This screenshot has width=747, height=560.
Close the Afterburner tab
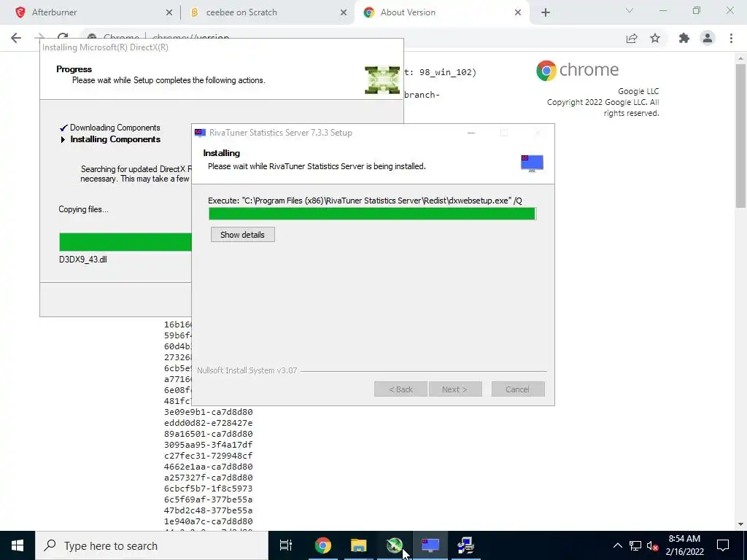coord(169,13)
